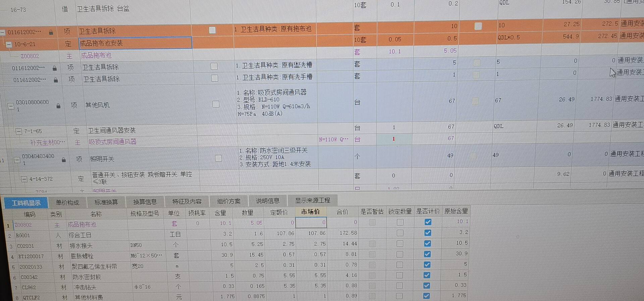Click the 损耗率 column header
The width and height of the screenshot is (644, 301).
tap(197, 213)
